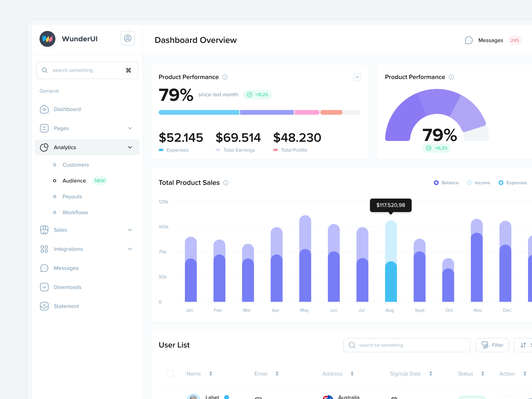Click info icon next to Total Product Sales
The width and height of the screenshot is (532, 399).
(226, 183)
